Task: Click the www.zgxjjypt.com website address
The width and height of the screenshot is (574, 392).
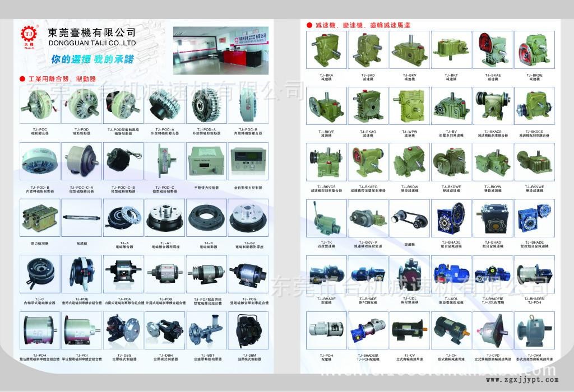Action: 522,380
